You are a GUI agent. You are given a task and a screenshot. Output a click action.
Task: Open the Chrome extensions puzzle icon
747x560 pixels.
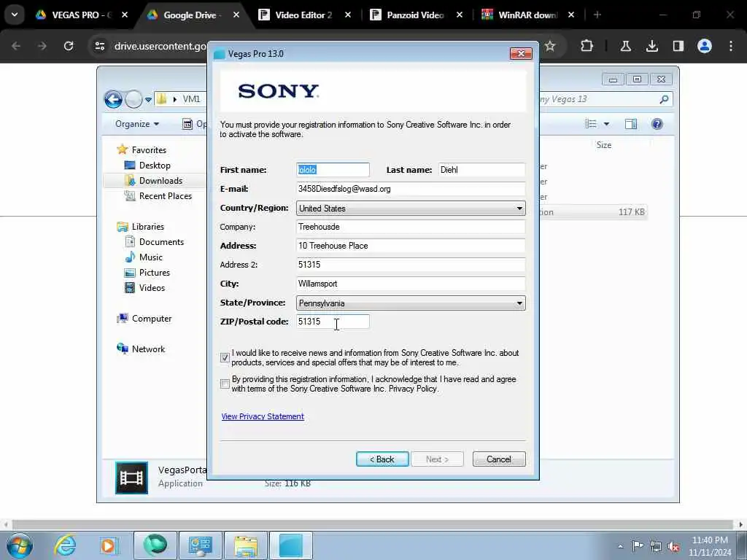pyautogui.click(x=587, y=46)
